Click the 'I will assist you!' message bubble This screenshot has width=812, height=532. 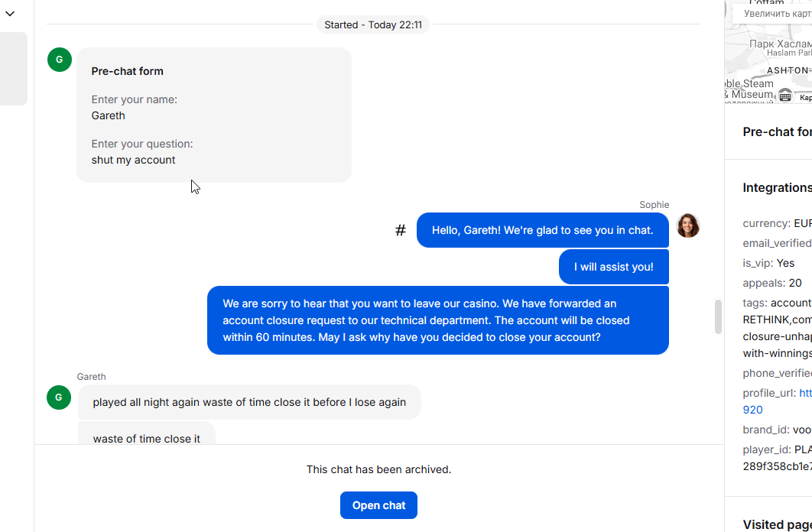614,267
